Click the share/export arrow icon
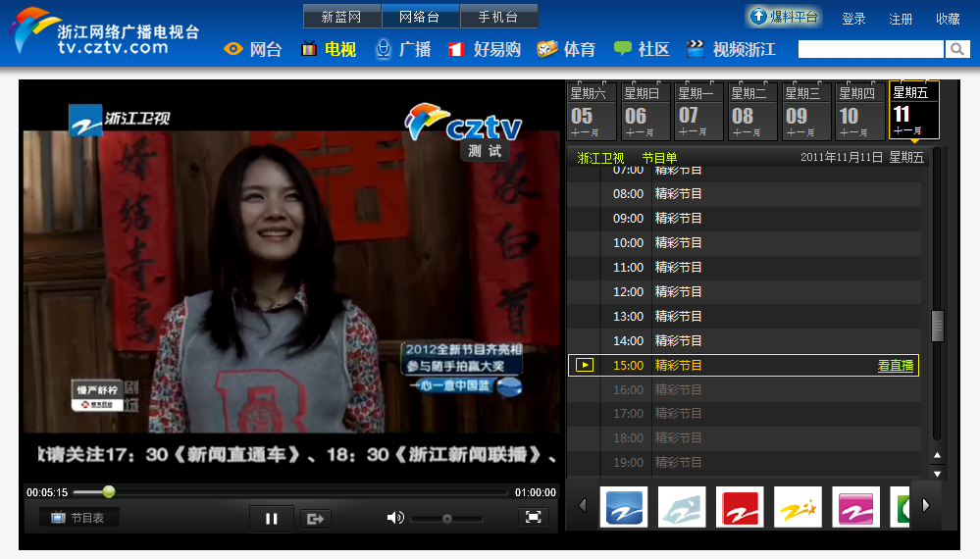Screen dimensions: 980x559 point(316,519)
